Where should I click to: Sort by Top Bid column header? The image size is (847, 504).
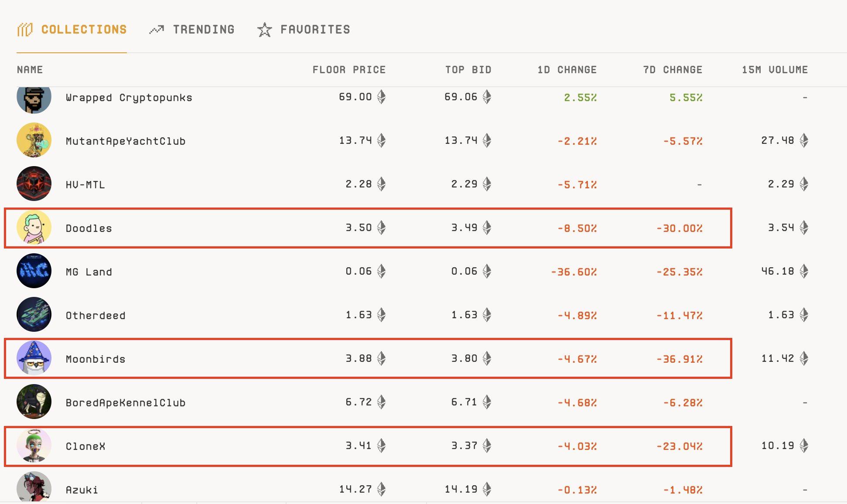pyautogui.click(x=468, y=70)
